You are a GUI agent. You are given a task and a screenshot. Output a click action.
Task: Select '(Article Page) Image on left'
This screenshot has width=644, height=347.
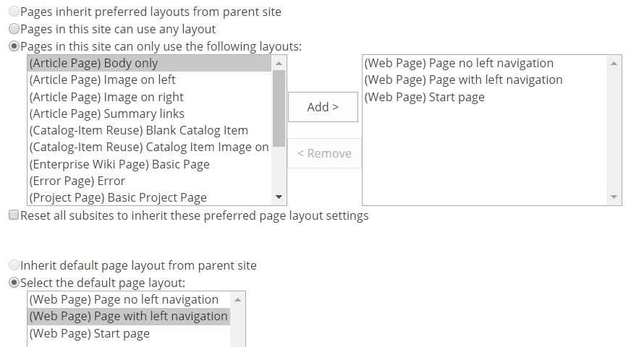coord(150,80)
